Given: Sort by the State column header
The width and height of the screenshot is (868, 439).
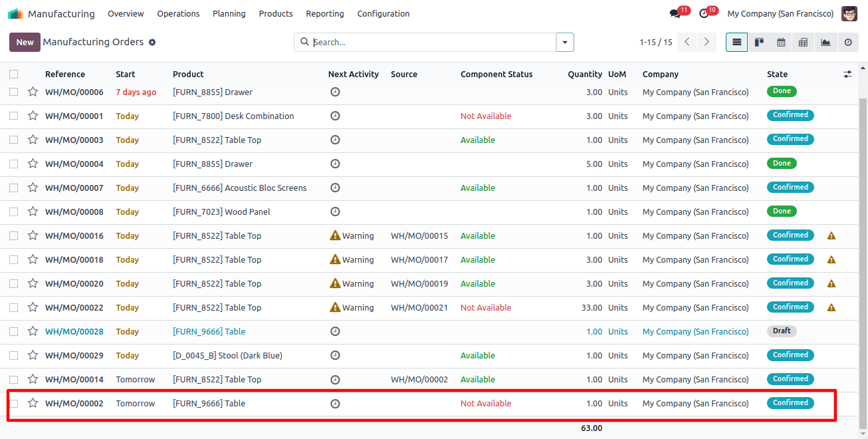Looking at the screenshot, I should pyautogui.click(x=777, y=74).
